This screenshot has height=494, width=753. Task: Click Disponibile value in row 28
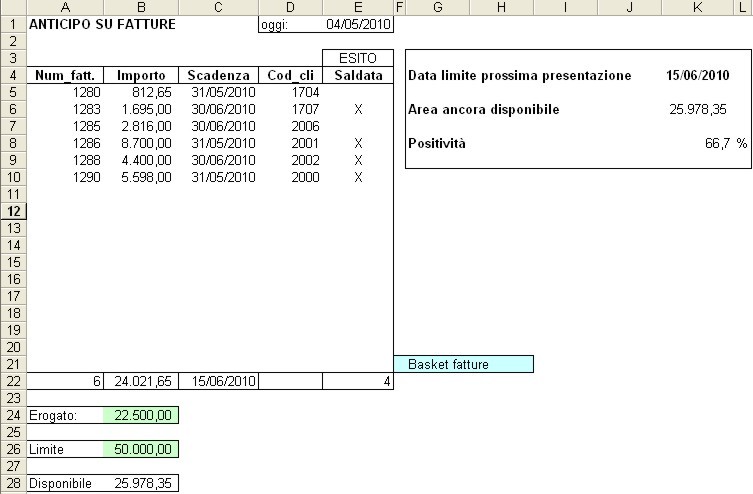click(x=141, y=483)
